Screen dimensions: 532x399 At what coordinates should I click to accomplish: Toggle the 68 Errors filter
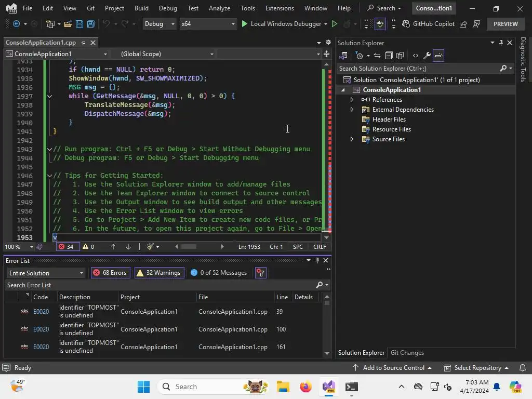click(x=111, y=273)
